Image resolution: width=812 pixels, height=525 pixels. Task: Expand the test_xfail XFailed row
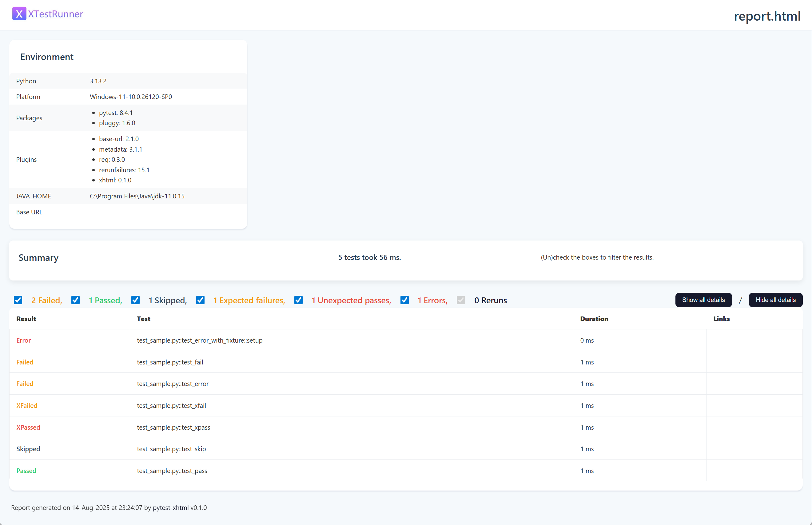(x=171, y=405)
